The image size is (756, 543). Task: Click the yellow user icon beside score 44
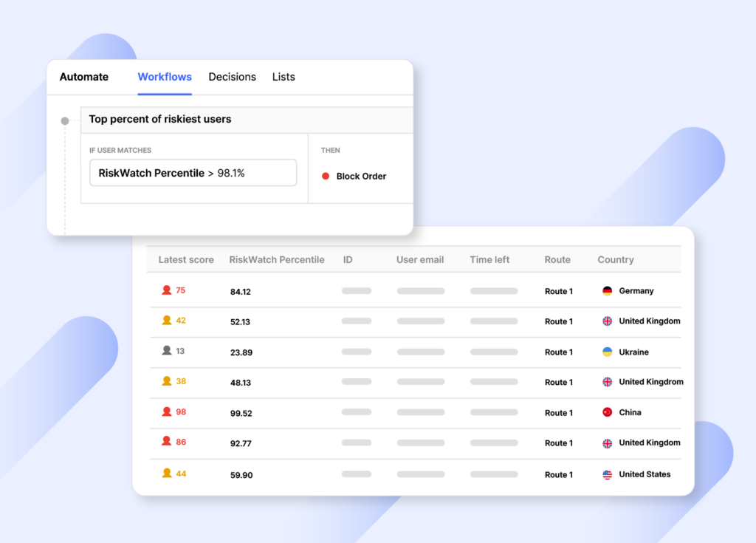167,474
